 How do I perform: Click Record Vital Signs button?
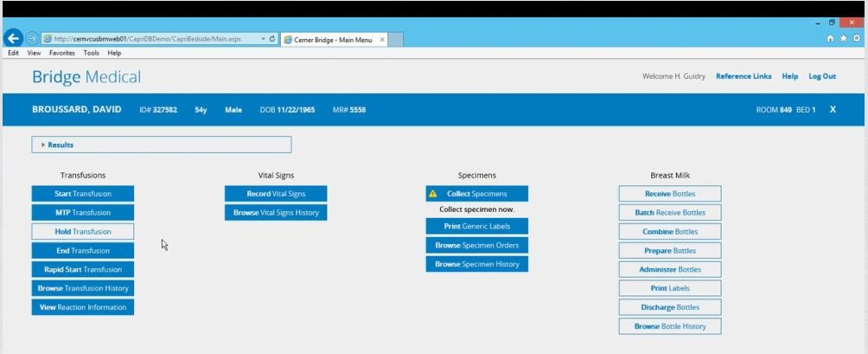[276, 194]
